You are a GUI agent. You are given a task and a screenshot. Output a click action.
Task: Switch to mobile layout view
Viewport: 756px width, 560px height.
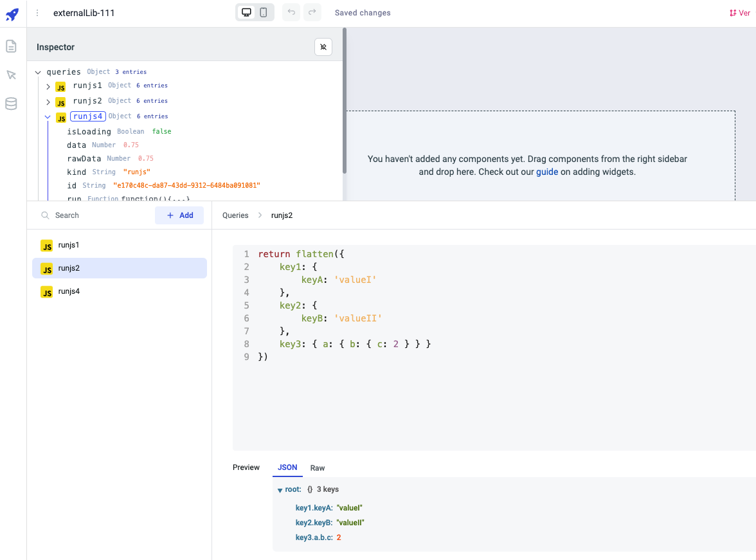tap(264, 13)
